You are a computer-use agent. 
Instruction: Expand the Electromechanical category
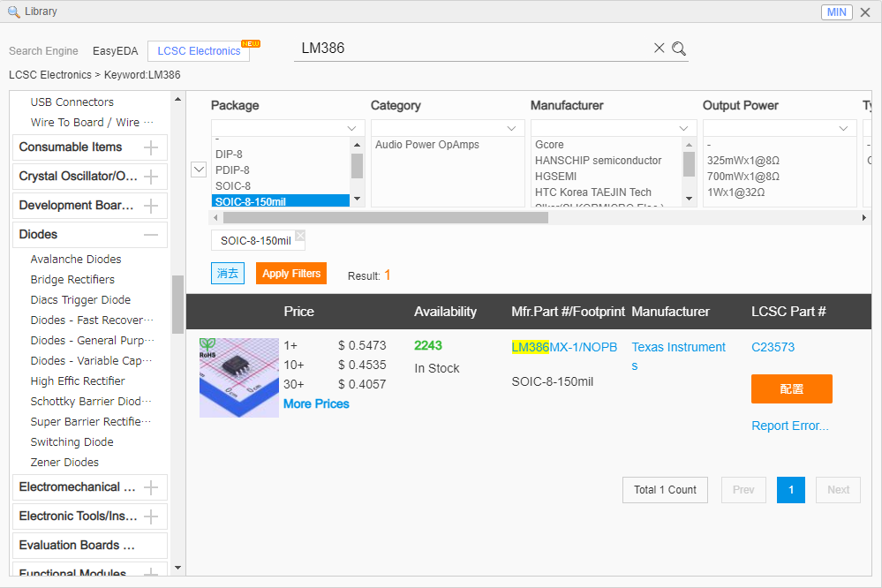[x=151, y=487]
